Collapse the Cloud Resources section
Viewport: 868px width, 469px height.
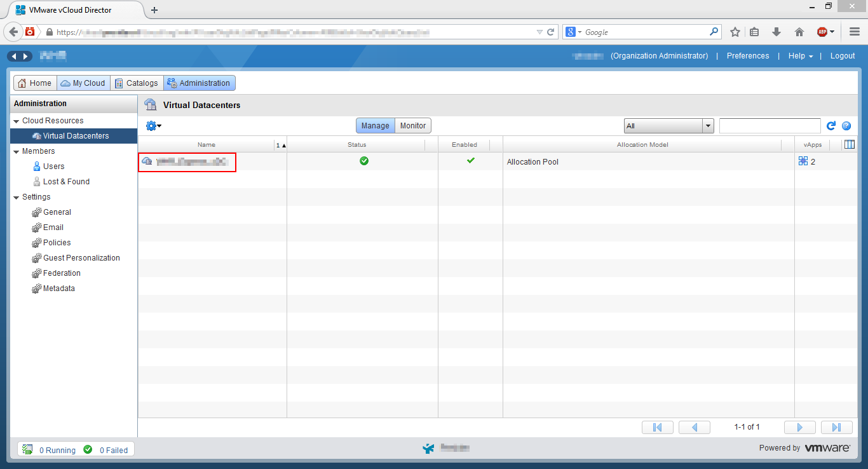click(17, 121)
